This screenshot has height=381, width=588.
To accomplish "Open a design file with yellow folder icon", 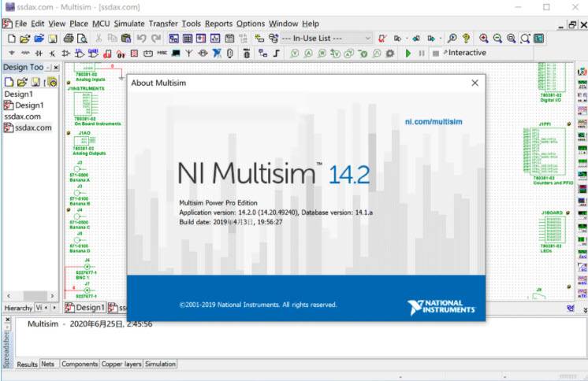I will 24,39.
